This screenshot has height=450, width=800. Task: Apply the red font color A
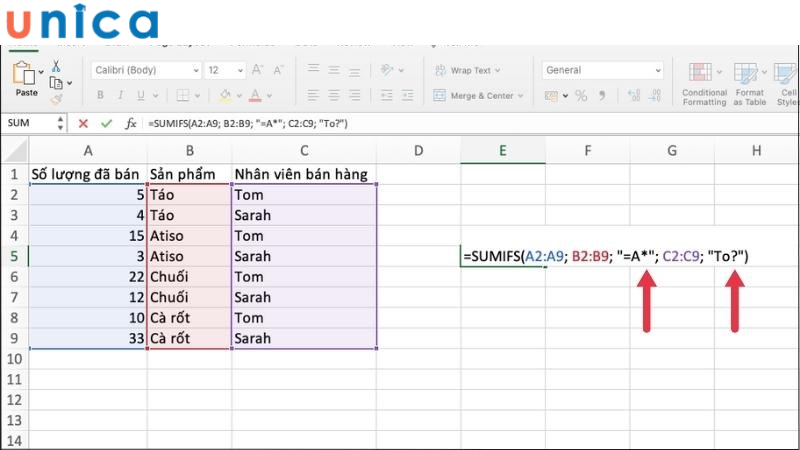255,95
